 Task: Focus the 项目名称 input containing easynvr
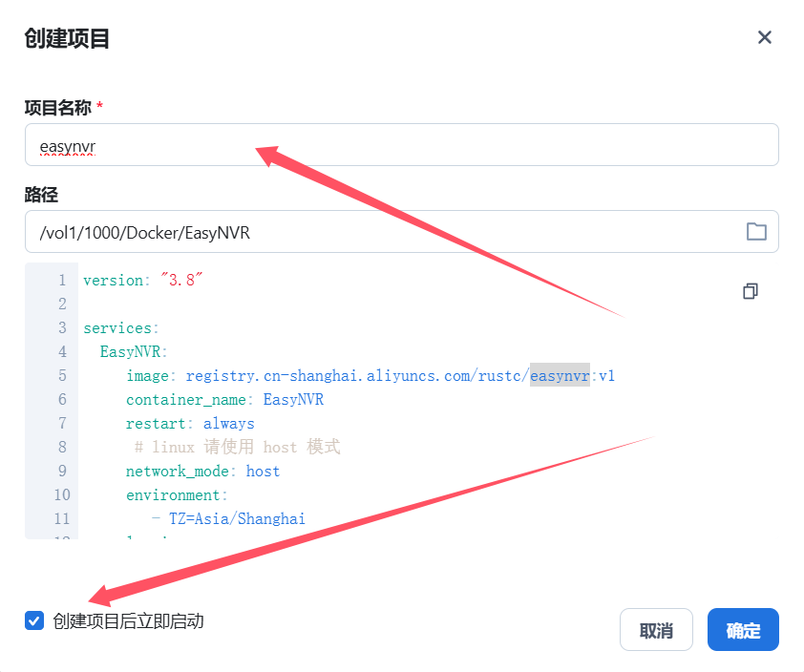[x=401, y=145]
